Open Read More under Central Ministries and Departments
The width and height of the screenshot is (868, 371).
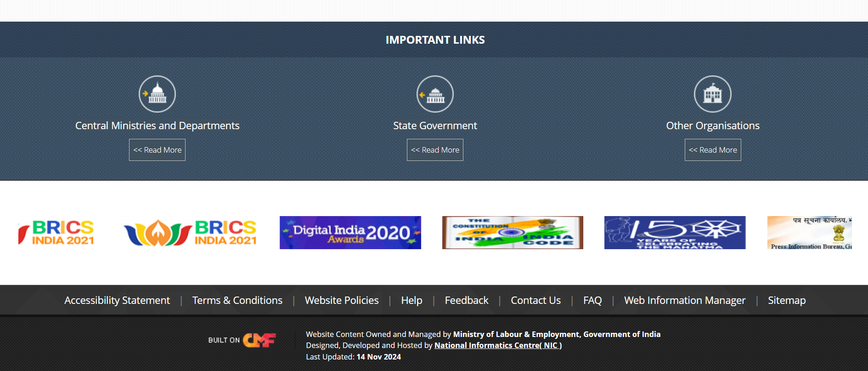157,150
